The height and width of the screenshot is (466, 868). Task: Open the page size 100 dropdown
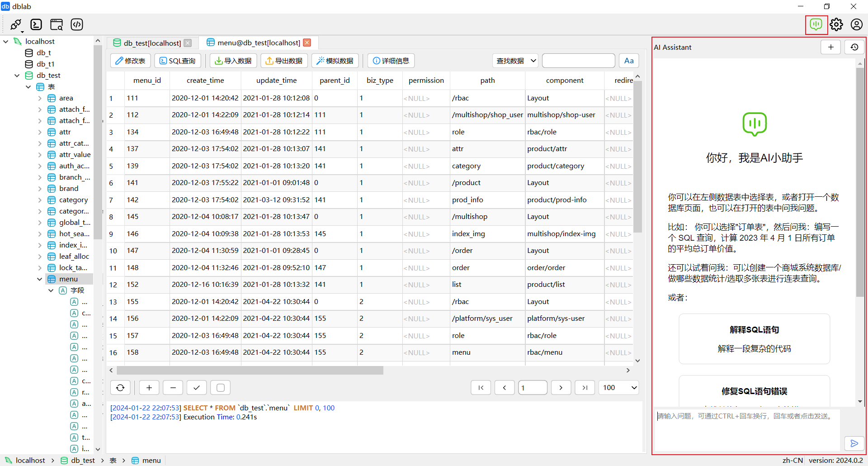(618, 388)
